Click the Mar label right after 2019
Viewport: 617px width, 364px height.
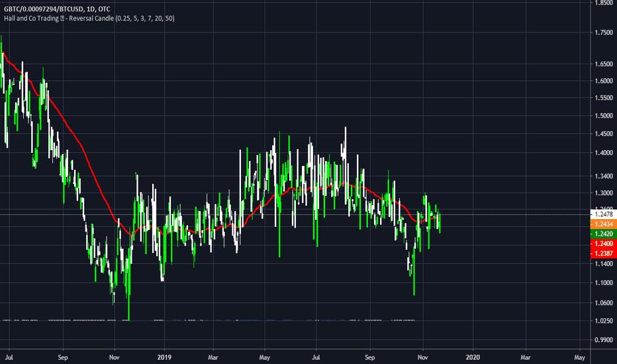(213, 357)
